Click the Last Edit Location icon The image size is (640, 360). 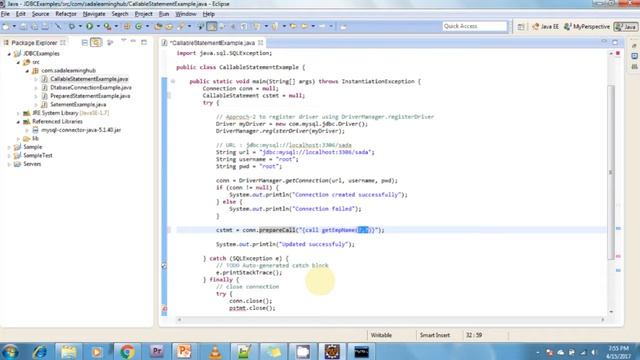click(293, 27)
